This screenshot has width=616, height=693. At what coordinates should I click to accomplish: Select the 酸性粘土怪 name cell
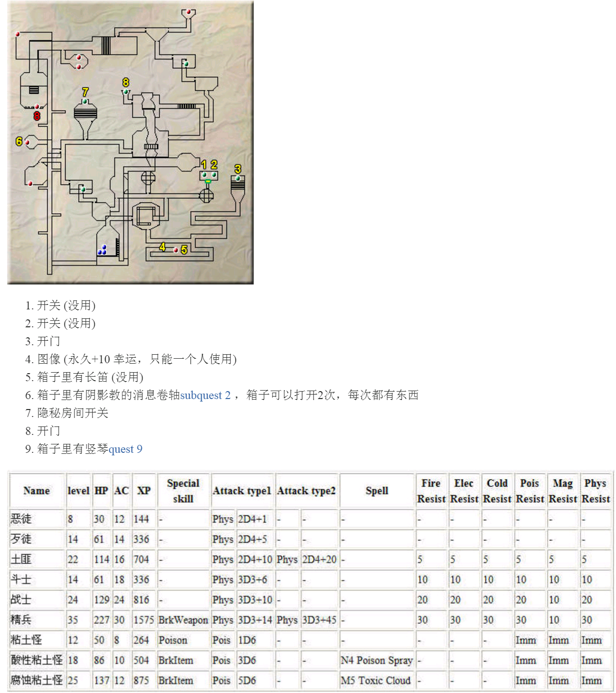(37, 660)
